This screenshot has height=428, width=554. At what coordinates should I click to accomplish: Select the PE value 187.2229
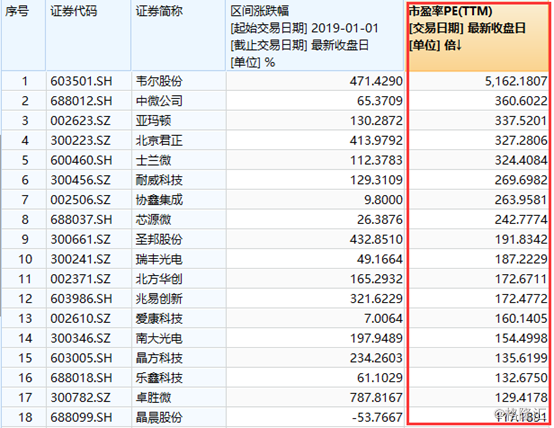click(521, 259)
